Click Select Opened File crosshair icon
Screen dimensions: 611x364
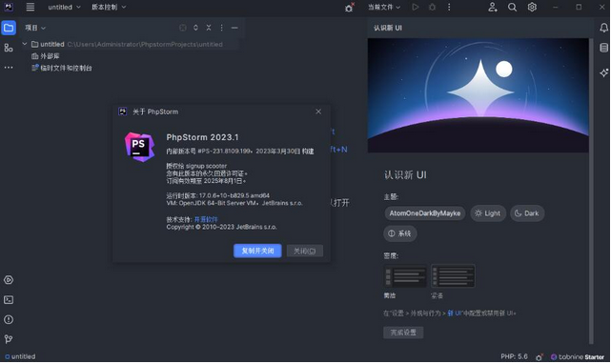pyautogui.click(x=183, y=28)
